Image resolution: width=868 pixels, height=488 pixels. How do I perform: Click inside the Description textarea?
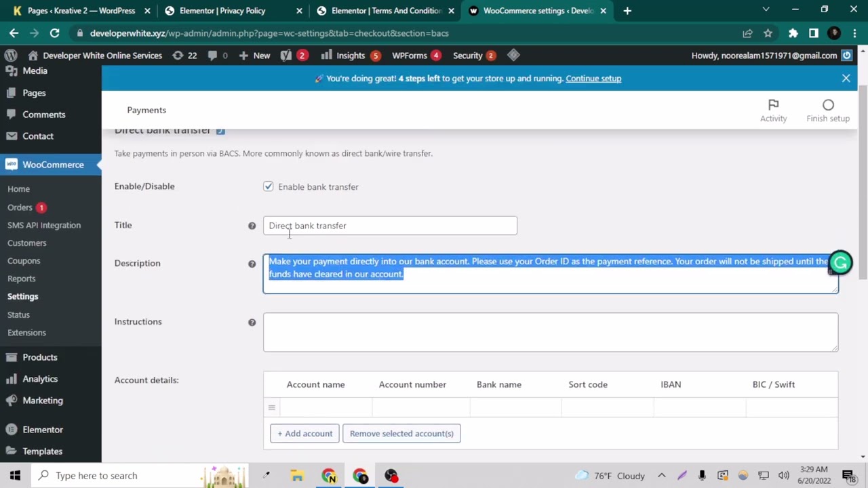(551, 274)
